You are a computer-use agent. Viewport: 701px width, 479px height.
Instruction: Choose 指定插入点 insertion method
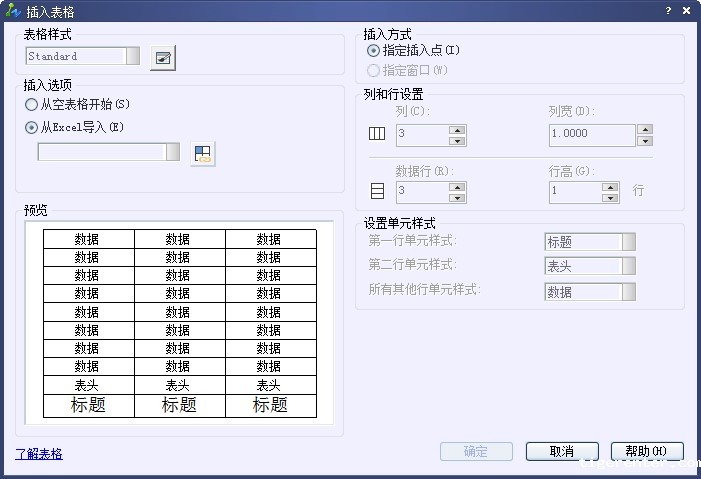374,50
